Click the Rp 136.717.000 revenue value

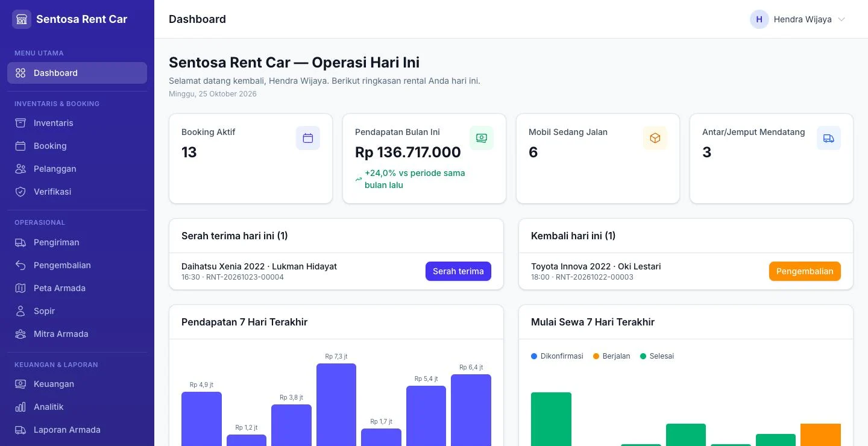click(408, 152)
